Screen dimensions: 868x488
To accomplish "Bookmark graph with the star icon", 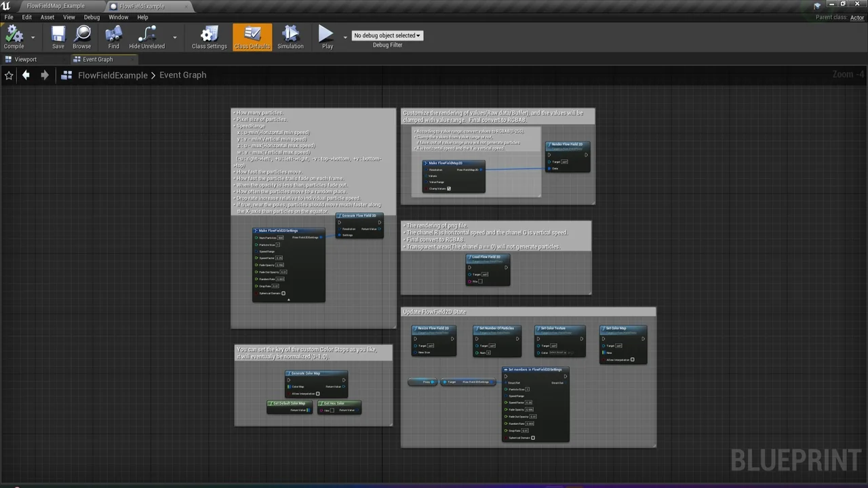I will tap(9, 75).
